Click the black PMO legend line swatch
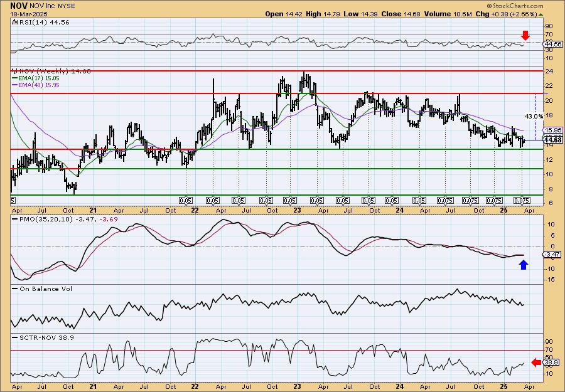This screenshot has height=392, width=565. click(15, 220)
